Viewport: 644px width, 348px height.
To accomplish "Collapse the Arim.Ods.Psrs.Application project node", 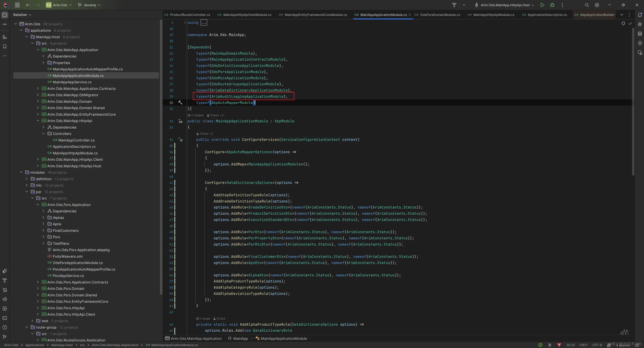I will click(38, 205).
